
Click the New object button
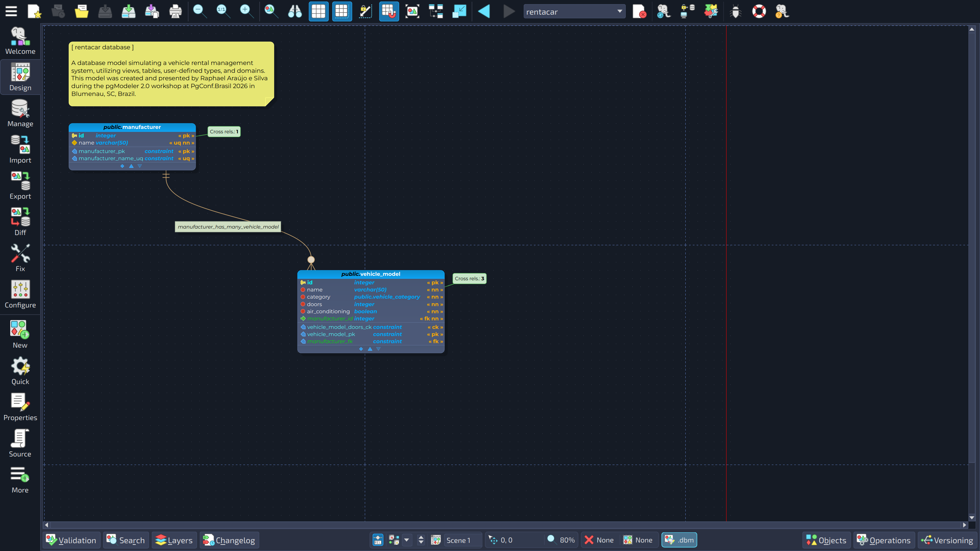tap(20, 335)
